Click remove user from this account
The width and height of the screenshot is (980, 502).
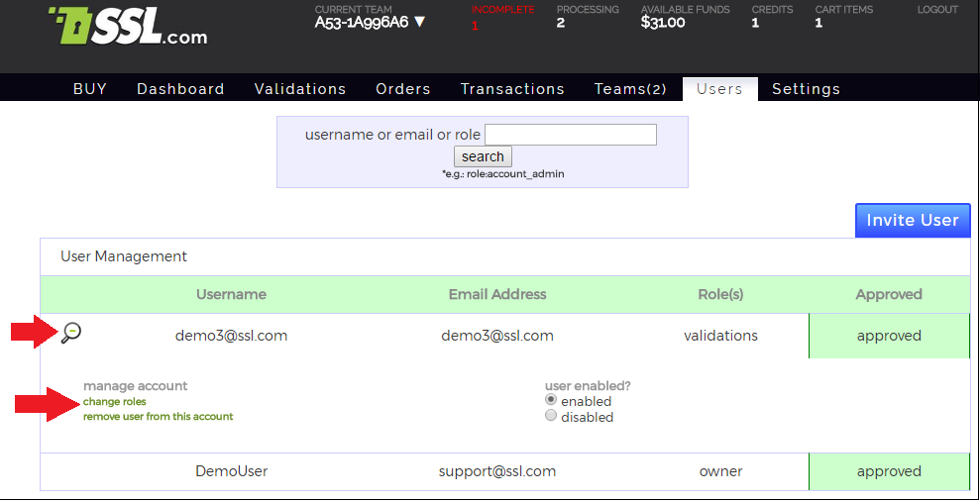point(159,417)
